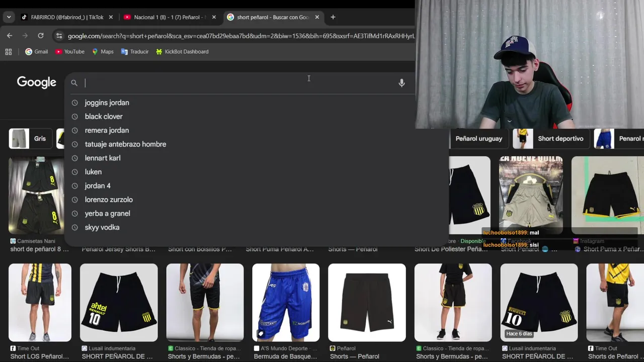This screenshot has width=644, height=362.
Task: Select 'tatuaje antebrazo hombre' suggestion
Action: pos(257,144)
